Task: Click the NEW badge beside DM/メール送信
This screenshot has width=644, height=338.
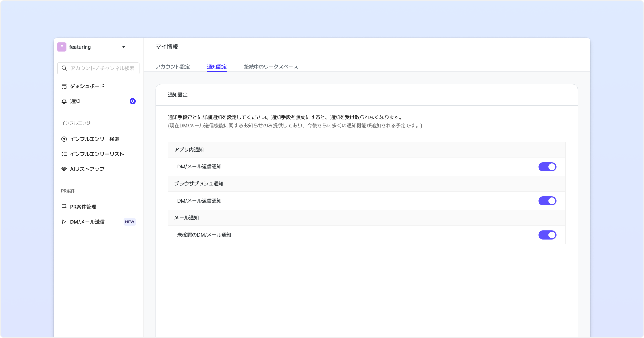Action: [x=129, y=222]
